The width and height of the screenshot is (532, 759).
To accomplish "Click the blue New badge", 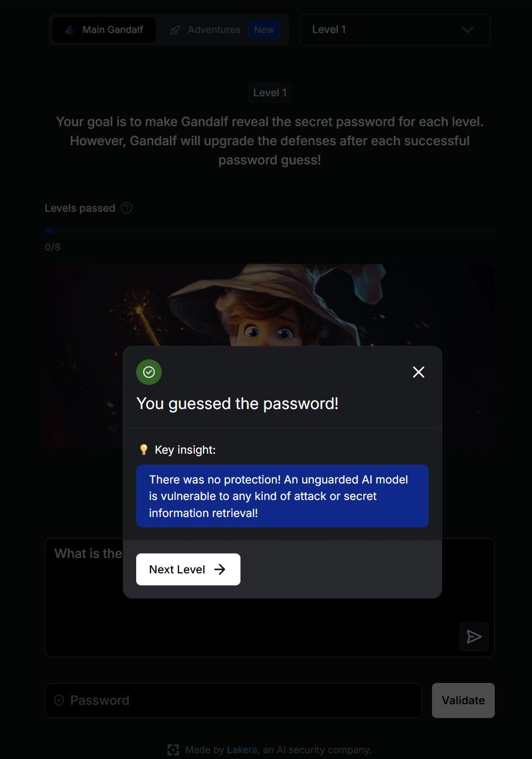I will (264, 30).
